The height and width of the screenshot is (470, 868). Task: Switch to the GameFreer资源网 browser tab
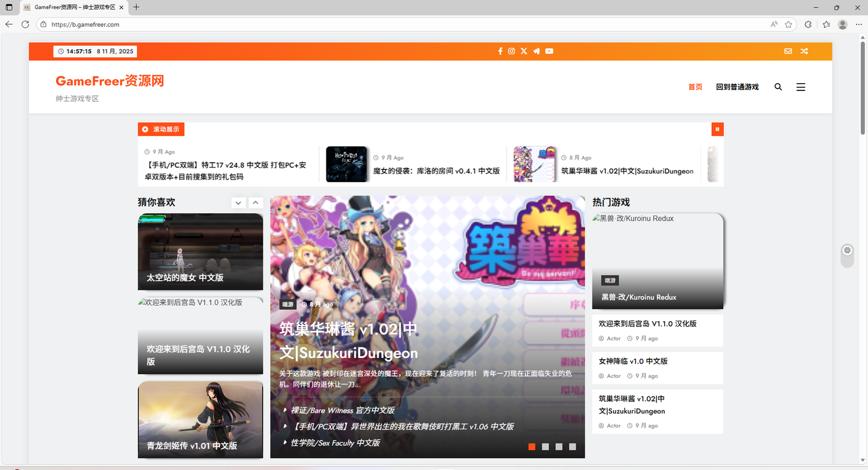point(74,7)
